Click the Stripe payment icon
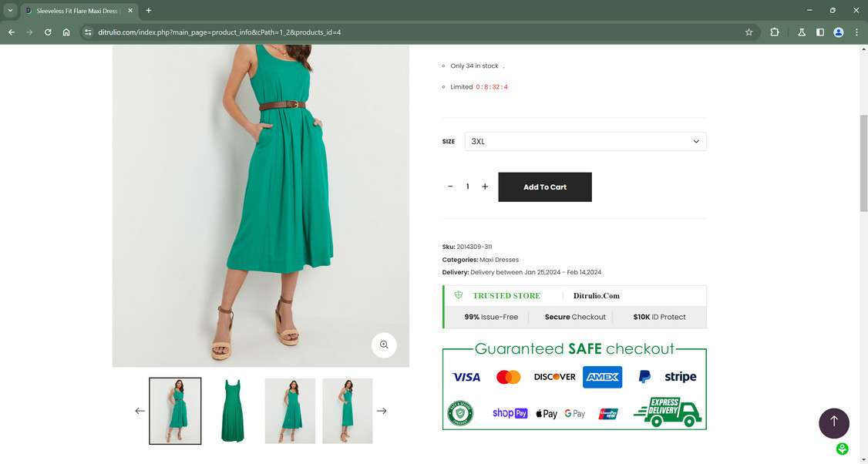The height and width of the screenshot is (464, 868). [681, 377]
